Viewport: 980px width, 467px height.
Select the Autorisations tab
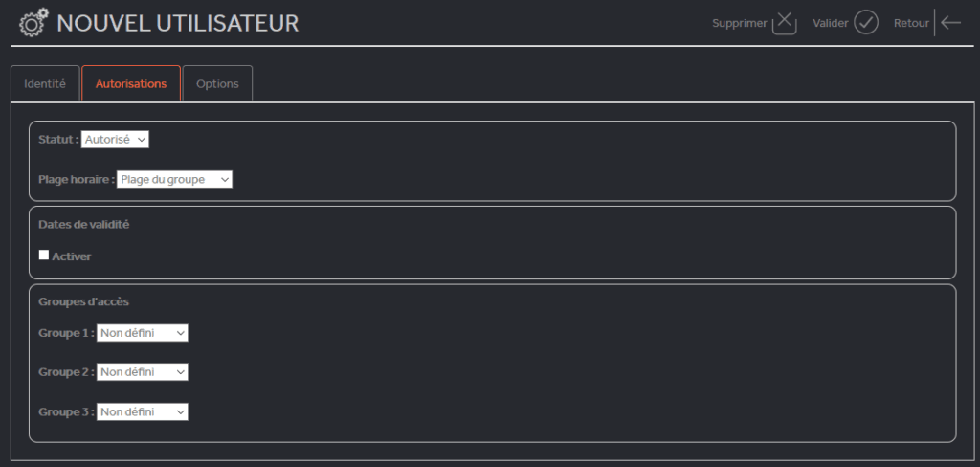point(131,83)
